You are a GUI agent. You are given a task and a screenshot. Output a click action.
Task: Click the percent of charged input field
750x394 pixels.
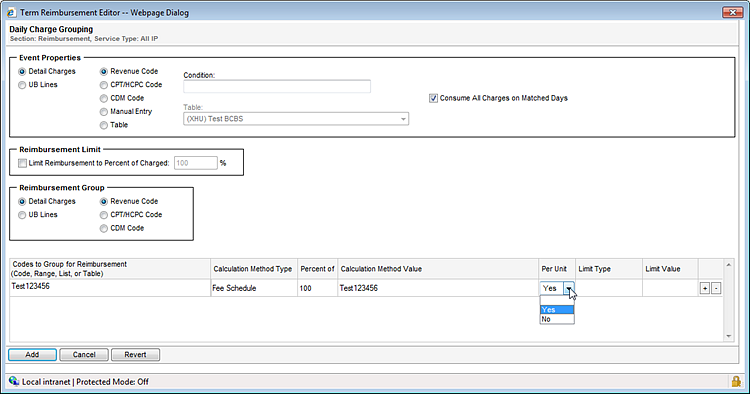point(196,163)
